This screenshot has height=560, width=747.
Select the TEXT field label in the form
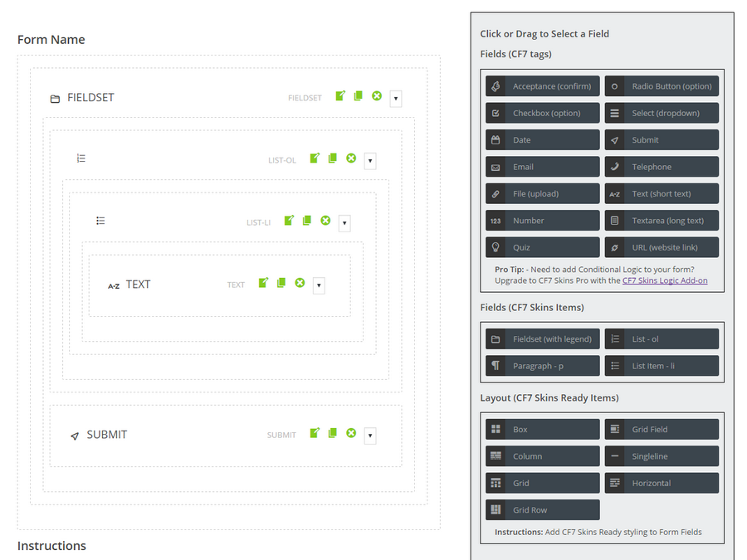(138, 285)
